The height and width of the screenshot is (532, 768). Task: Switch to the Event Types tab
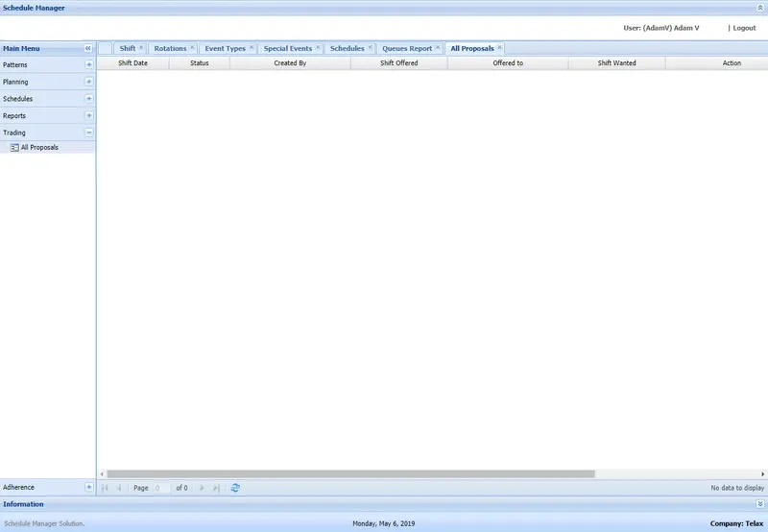(x=225, y=48)
